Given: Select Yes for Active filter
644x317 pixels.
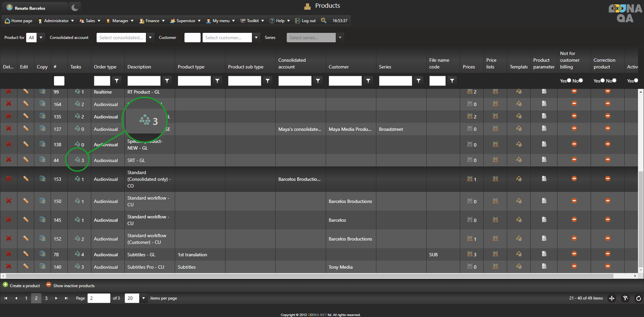Looking at the screenshot, I should (x=636, y=81).
